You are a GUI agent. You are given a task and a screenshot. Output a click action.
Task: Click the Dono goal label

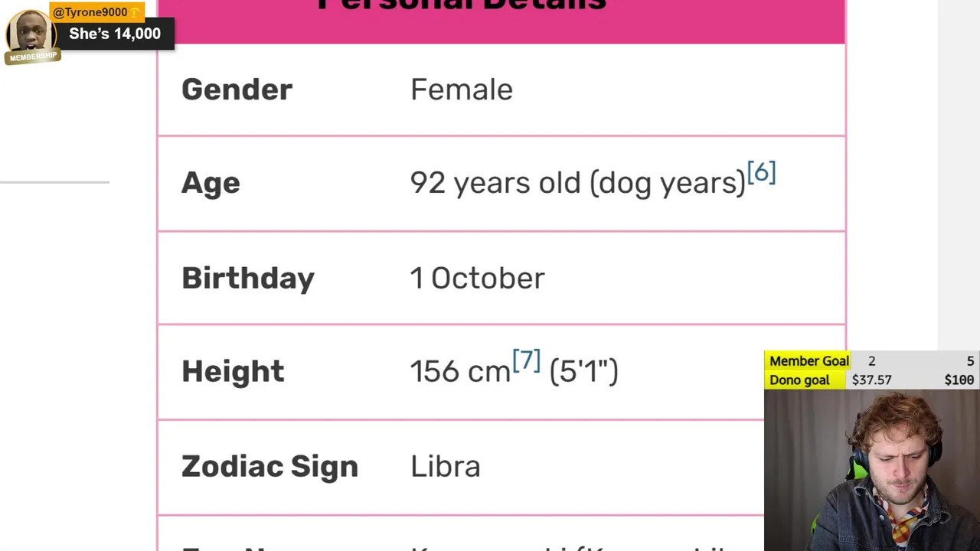[799, 380]
